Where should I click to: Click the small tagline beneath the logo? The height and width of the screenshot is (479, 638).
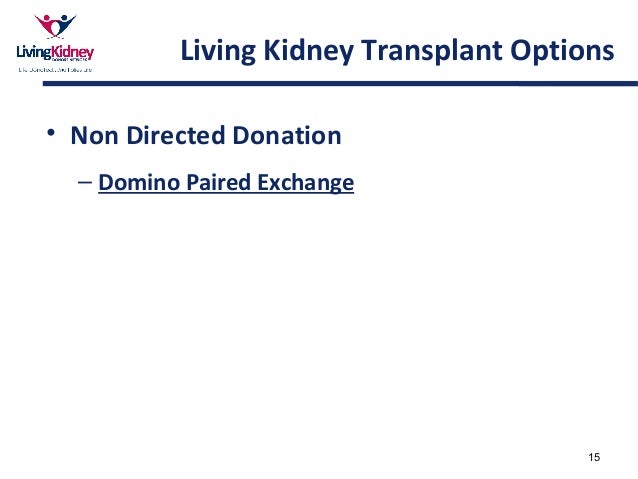(55, 70)
